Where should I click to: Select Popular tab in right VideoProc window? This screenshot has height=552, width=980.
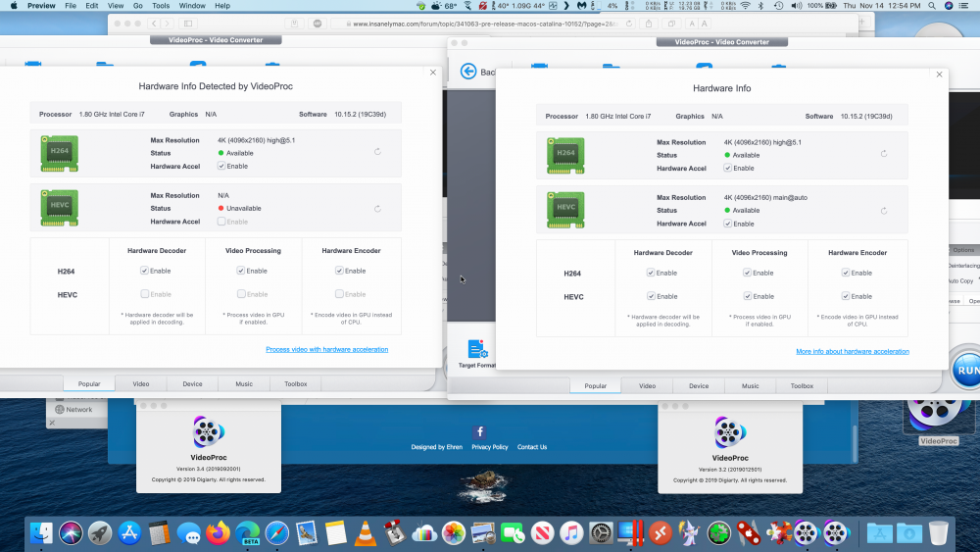pyautogui.click(x=596, y=385)
